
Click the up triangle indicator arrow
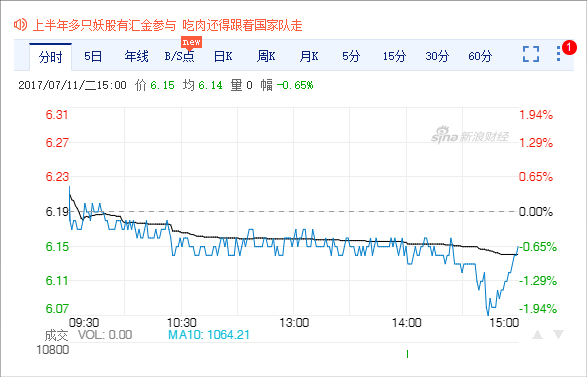click(x=538, y=334)
